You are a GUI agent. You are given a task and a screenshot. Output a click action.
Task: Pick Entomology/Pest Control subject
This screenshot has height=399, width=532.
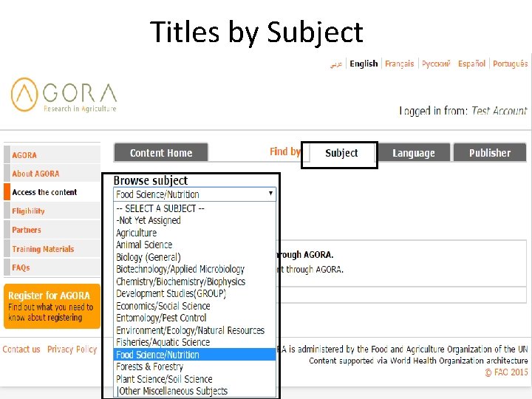(x=195, y=318)
